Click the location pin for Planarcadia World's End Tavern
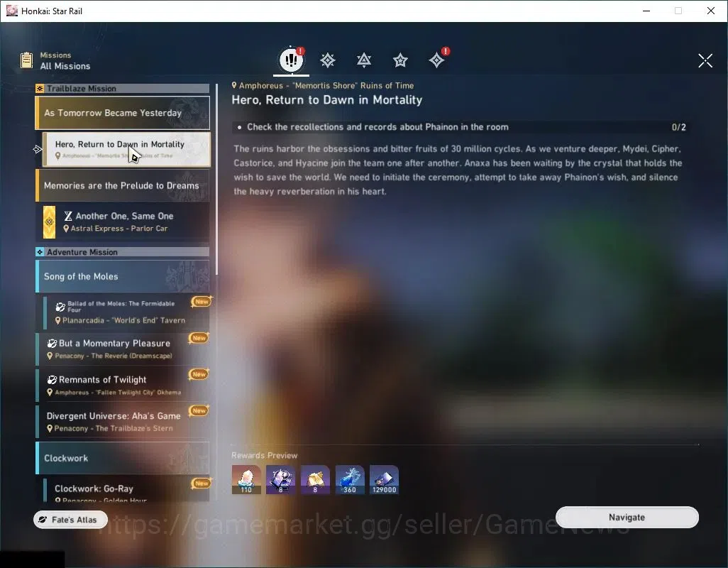The height and width of the screenshot is (568, 728). (x=57, y=320)
